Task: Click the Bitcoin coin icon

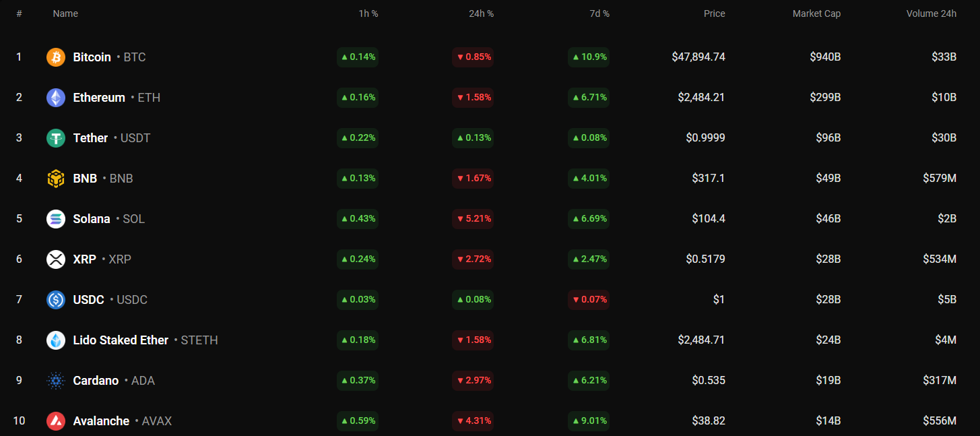Action: point(55,57)
